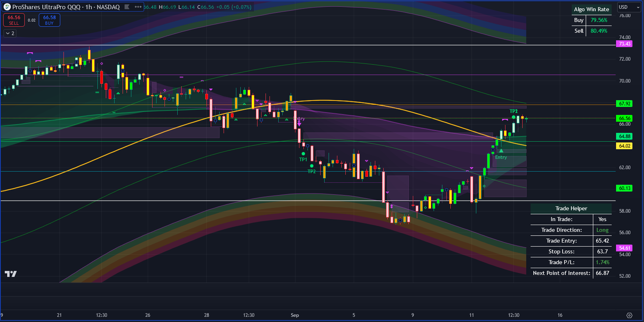Click the Trade Helper table header
644x322 pixels.
click(571, 208)
